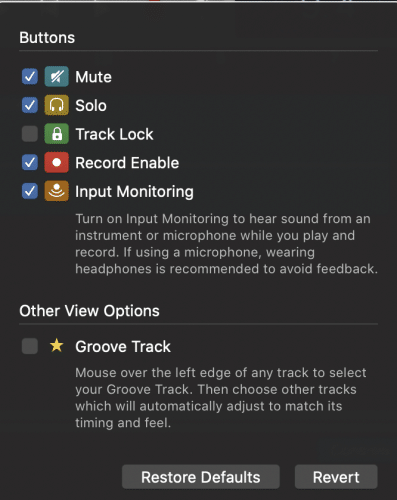Click the red Record Enable icon
Image resolution: width=397 pixels, height=500 pixels.
point(57,163)
